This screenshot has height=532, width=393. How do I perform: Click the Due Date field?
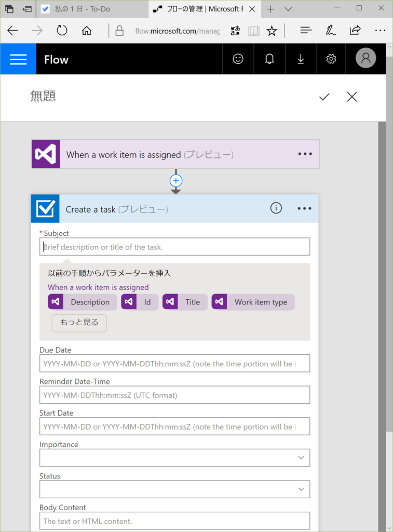coord(174,363)
